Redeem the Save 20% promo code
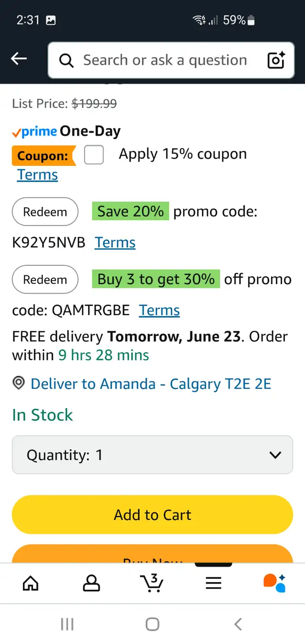Screen dimensions: 305x644 tap(45, 212)
